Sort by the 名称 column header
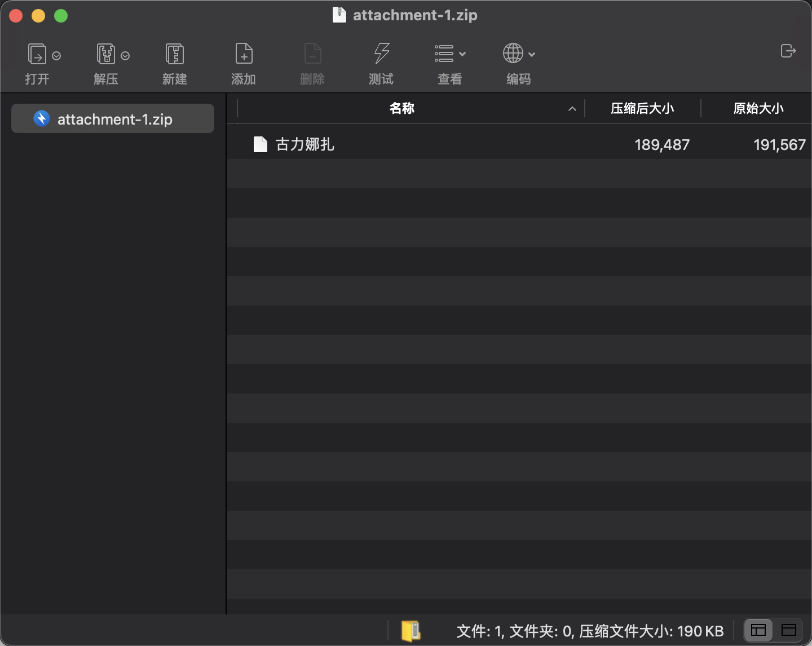This screenshot has width=812, height=646. (402, 108)
